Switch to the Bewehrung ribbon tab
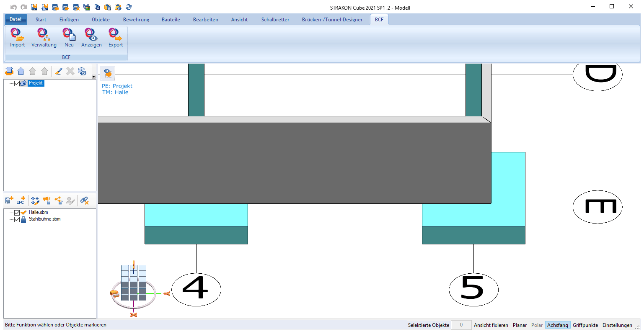The width and height of the screenshot is (644, 334). click(136, 20)
